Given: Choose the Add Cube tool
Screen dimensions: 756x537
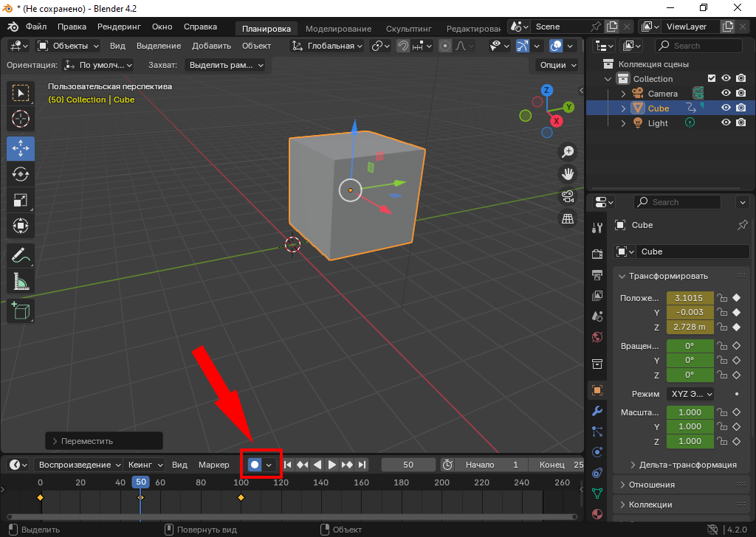Looking at the screenshot, I should (x=21, y=311).
